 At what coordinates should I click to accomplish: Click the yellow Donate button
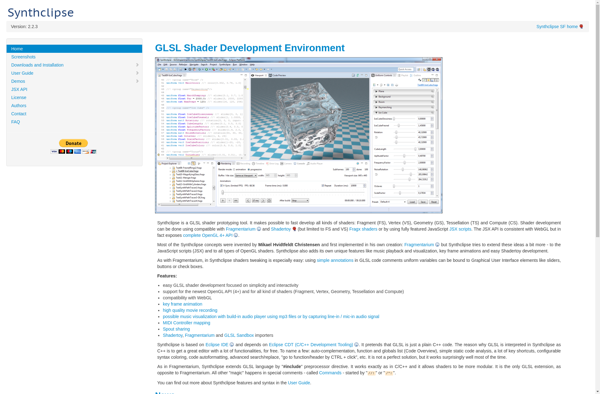tap(73, 143)
